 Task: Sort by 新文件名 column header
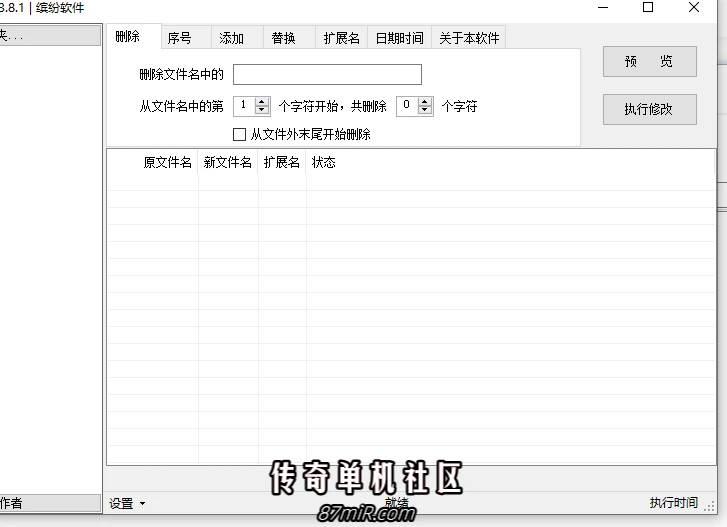click(x=228, y=163)
